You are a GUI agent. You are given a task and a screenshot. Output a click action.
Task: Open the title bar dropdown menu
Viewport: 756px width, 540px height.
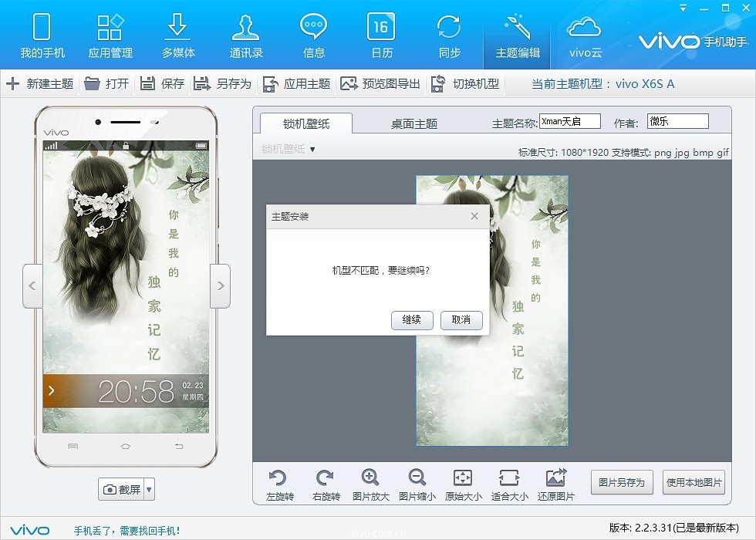pos(683,8)
